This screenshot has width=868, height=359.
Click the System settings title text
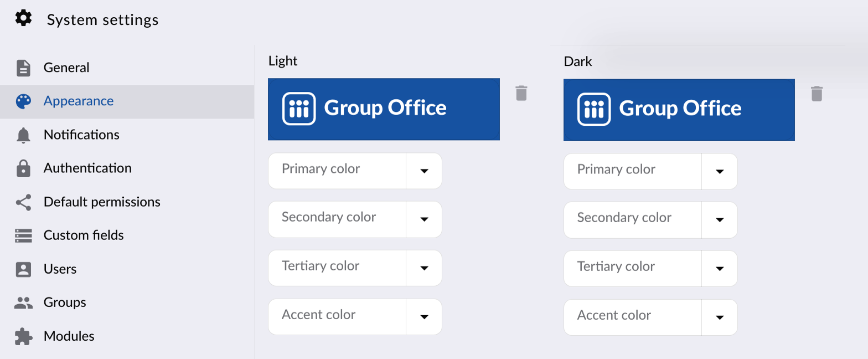(102, 20)
